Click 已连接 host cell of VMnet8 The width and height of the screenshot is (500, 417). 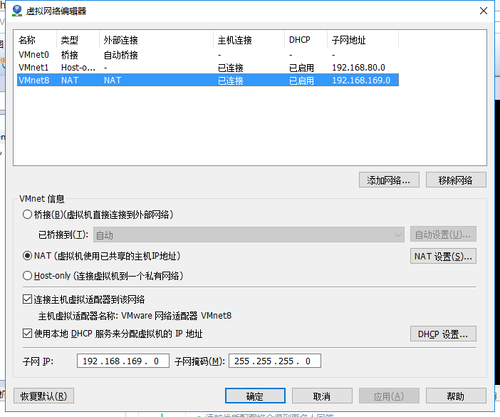230,80
